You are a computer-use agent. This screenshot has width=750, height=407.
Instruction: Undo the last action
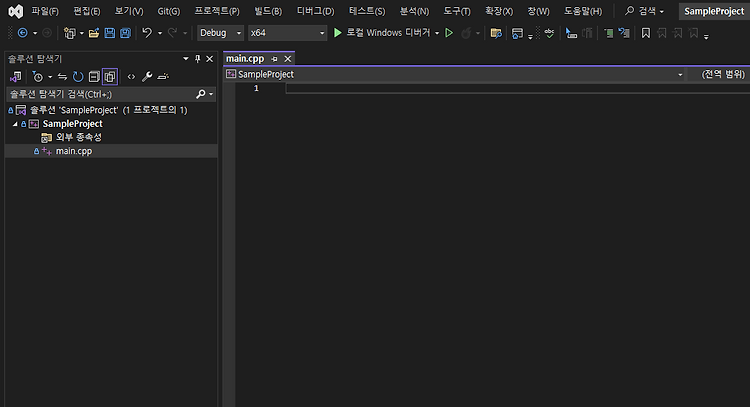tap(147, 33)
